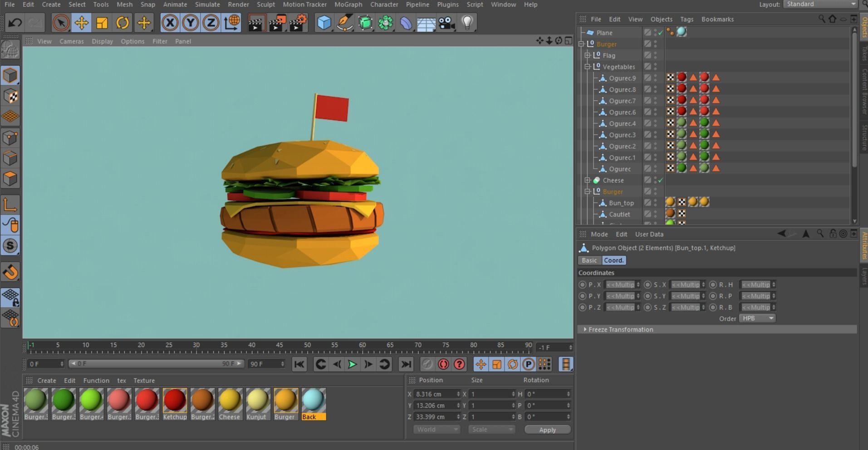Go to start of animation
Screen dimensions: 868x450
tap(299, 364)
